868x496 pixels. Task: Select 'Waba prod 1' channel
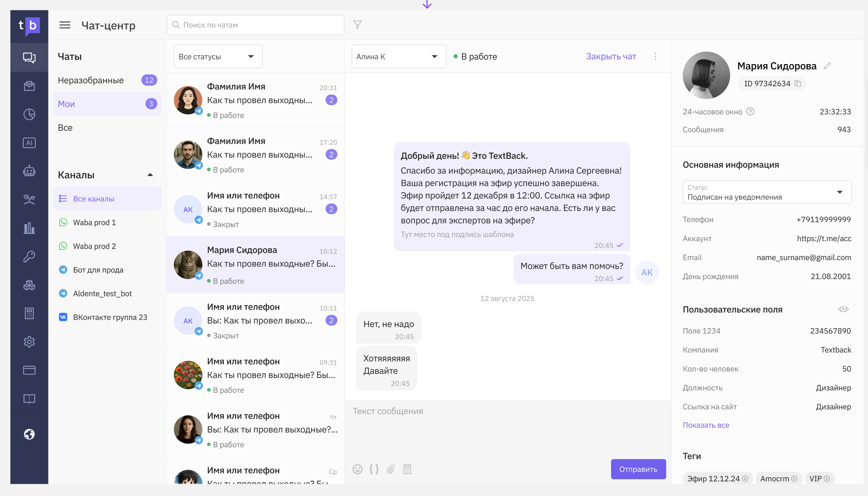pyautogui.click(x=95, y=222)
